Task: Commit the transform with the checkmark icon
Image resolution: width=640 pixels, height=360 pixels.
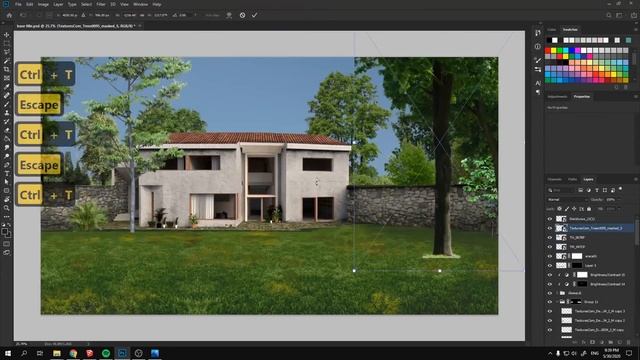Action: click(x=254, y=15)
